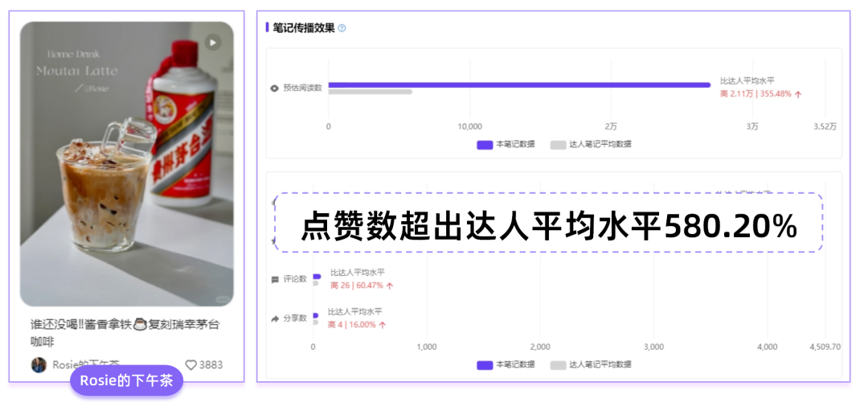Click the share arrow icon next to 分享数

click(x=275, y=319)
